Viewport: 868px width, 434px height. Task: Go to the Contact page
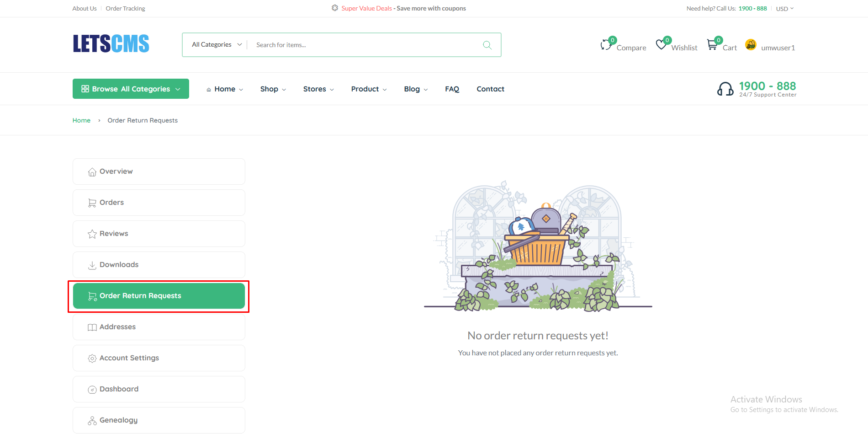[x=490, y=89]
